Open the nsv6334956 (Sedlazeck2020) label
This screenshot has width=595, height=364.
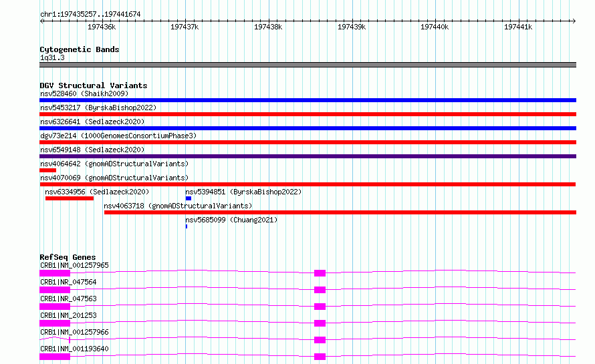pos(97,192)
